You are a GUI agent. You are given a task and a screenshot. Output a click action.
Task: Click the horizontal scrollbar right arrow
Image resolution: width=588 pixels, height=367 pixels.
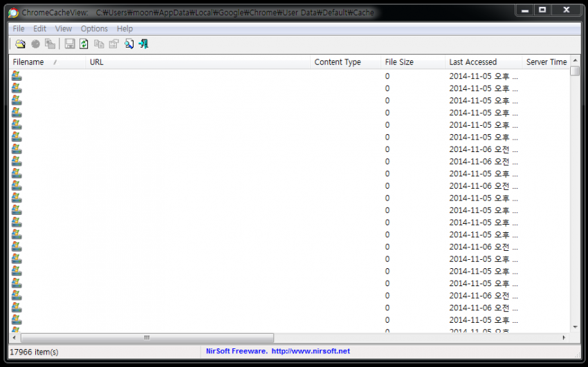pyautogui.click(x=564, y=337)
